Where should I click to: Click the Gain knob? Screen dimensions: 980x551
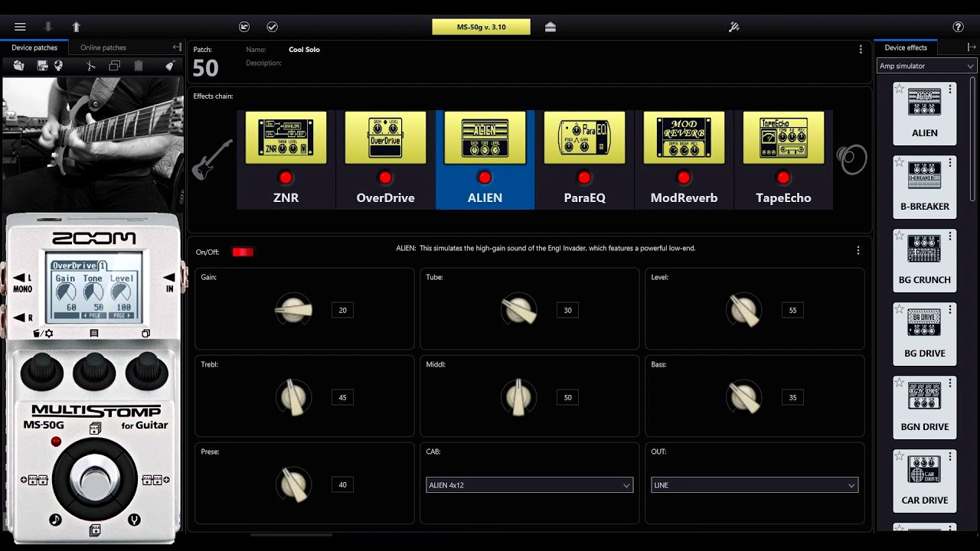point(293,310)
